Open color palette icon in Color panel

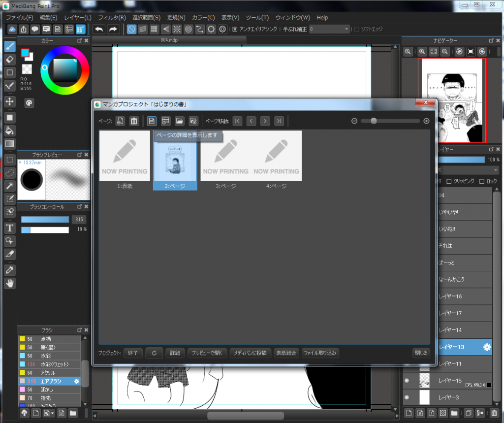tap(29, 103)
